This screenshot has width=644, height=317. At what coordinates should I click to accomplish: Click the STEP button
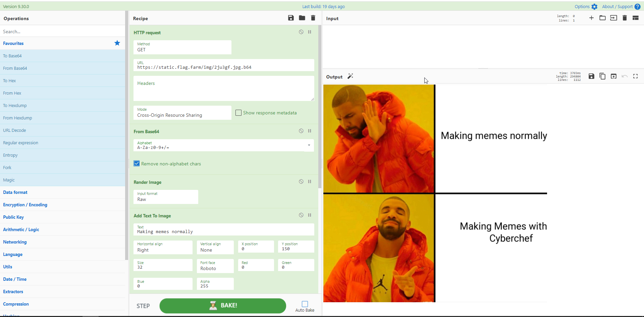[143, 306]
